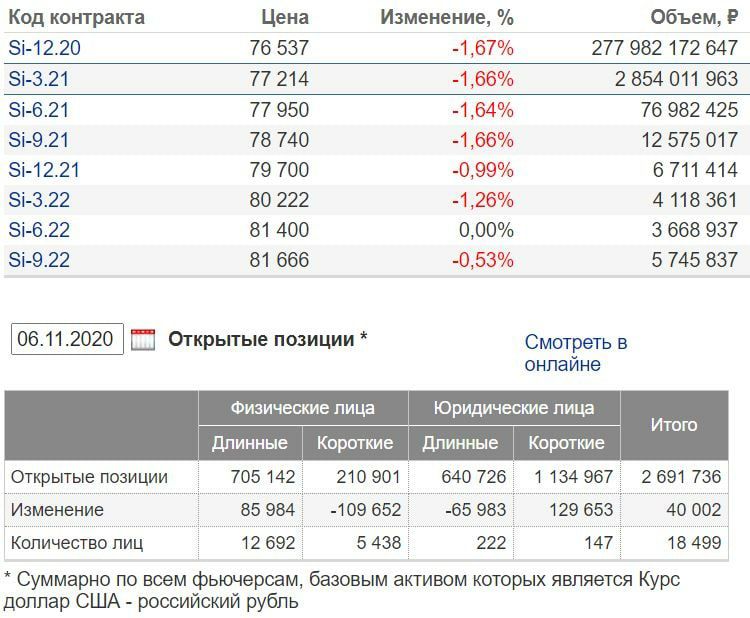
Task: Click the "Смотреть в онлайне" link
Action: (x=575, y=353)
